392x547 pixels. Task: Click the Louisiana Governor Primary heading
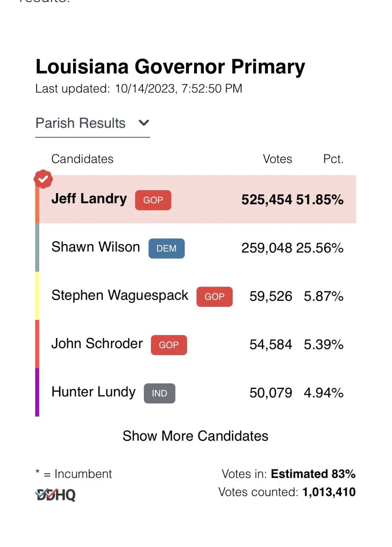(x=170, y=66)
